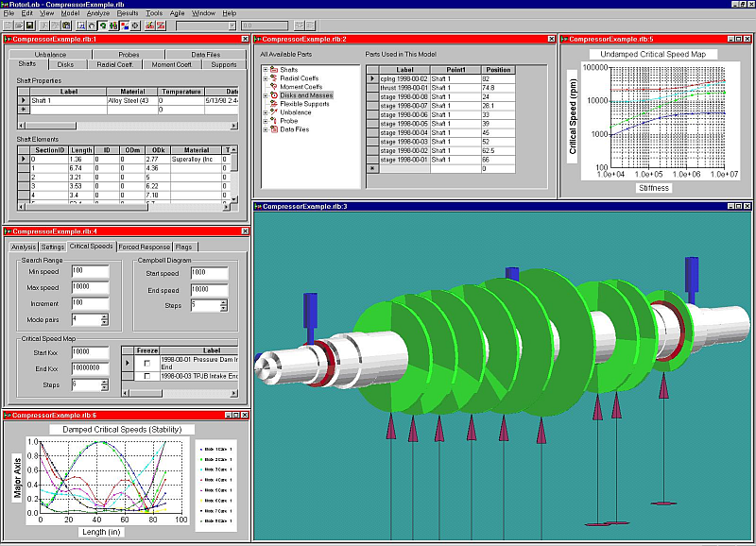
Task: Click the End Kxx input field
Action: coord(90,368)
